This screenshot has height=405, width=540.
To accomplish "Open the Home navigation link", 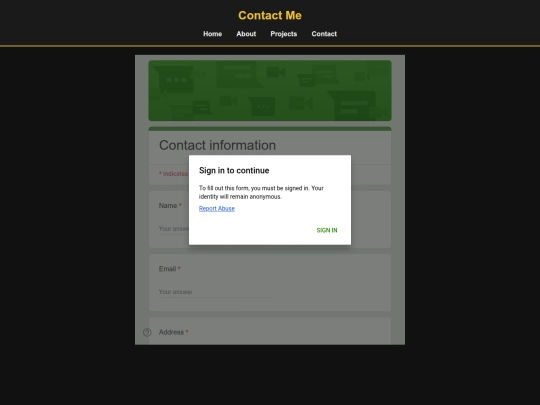I will point(212,34).
